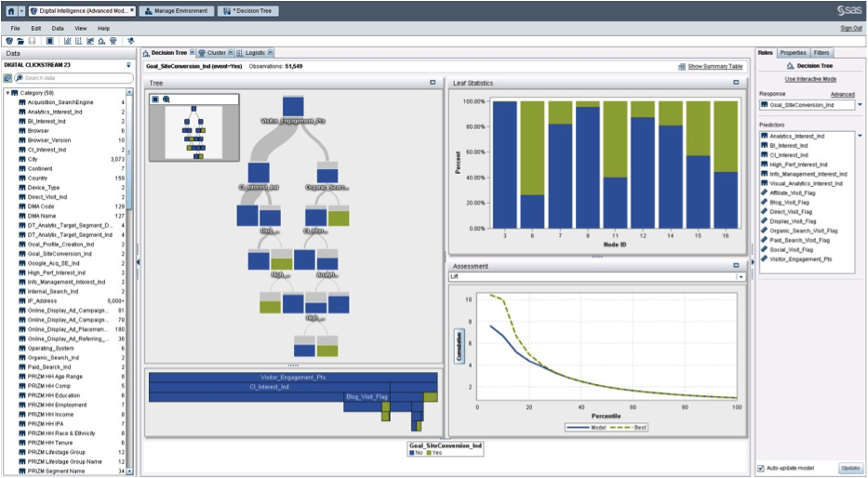Click the No legend color swatch

[x=412, y=453]
